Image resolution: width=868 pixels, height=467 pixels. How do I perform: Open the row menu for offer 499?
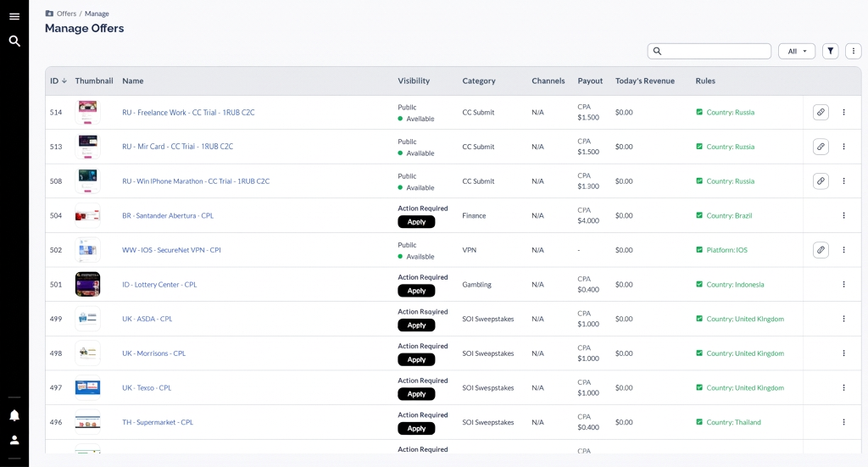point(843,319)
